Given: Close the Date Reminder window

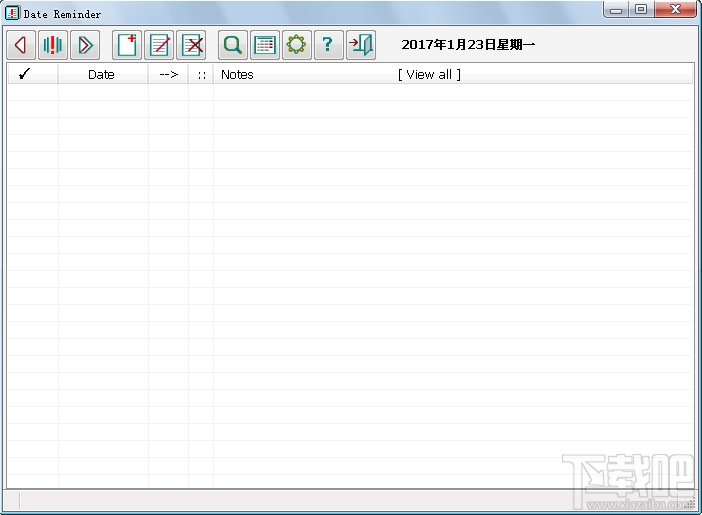Looking at the screenshot, I should tap(676, 9).
